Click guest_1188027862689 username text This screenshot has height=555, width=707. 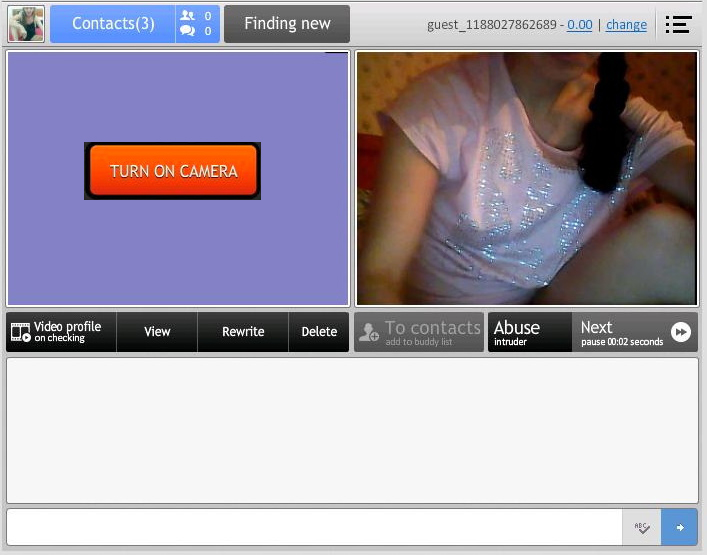point(491,25)
